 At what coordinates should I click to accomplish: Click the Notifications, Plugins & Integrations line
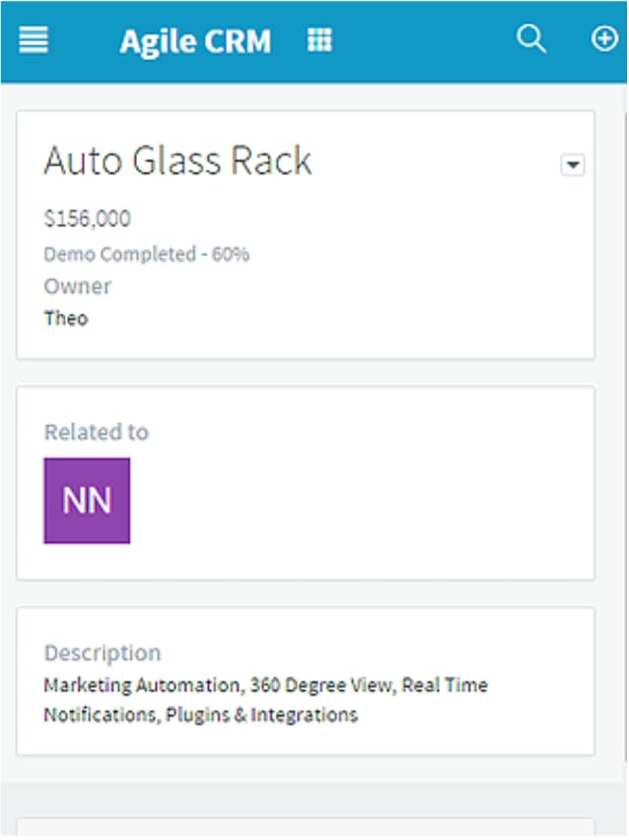pos(201,715)
